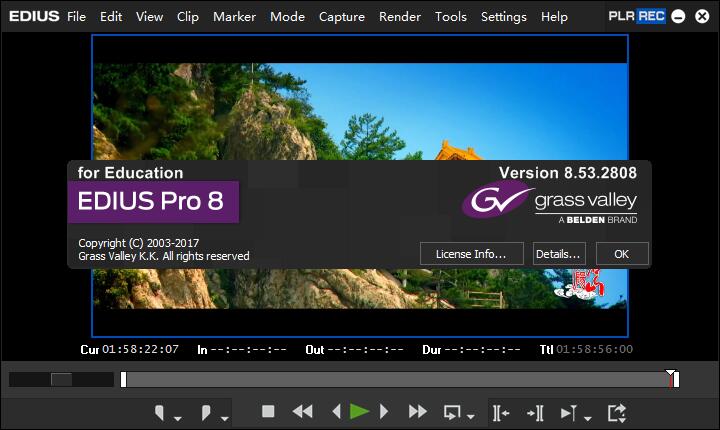Screen dimensions: 720x430
Task: Rewind the video
Action: pos(303,411)
